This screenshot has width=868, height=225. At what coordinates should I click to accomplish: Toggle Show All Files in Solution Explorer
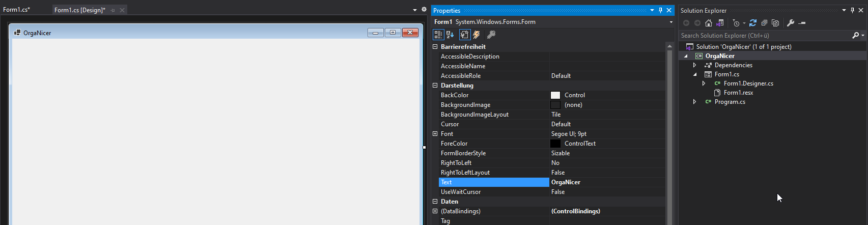tap(775, 23)
